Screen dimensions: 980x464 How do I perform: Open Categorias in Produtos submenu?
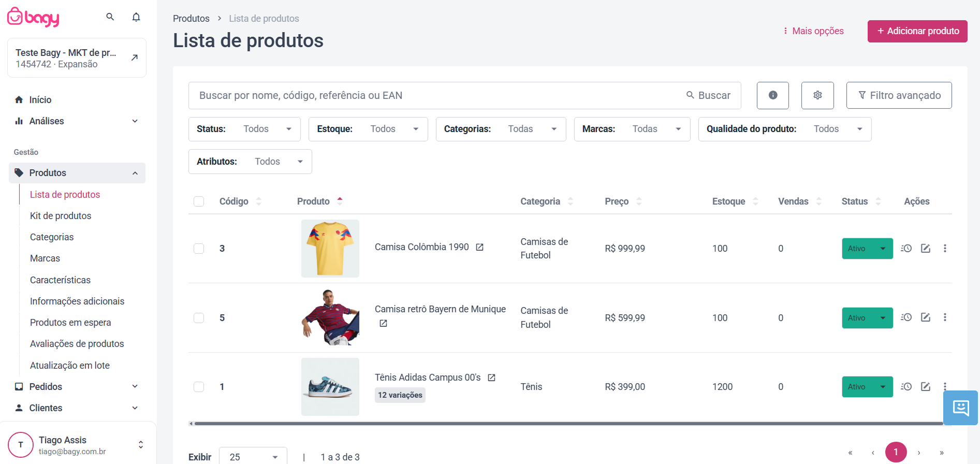click(x=52, y=237)
